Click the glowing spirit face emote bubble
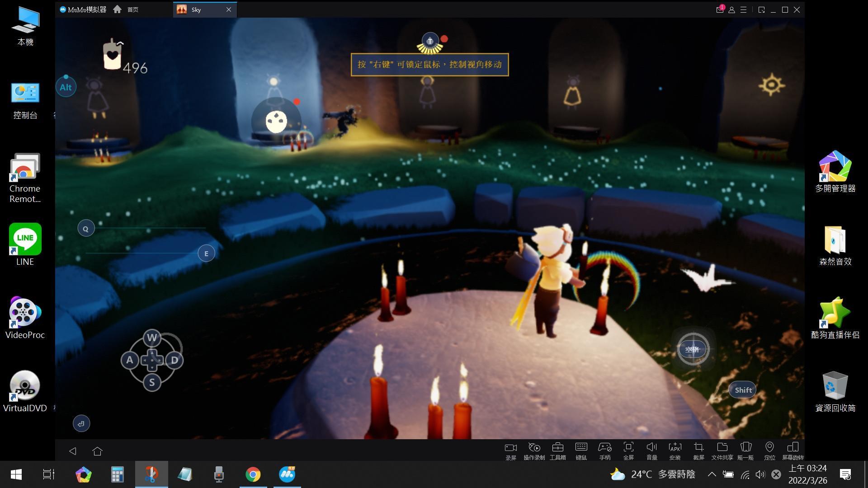The image size is (868, 488). point(276,121)
